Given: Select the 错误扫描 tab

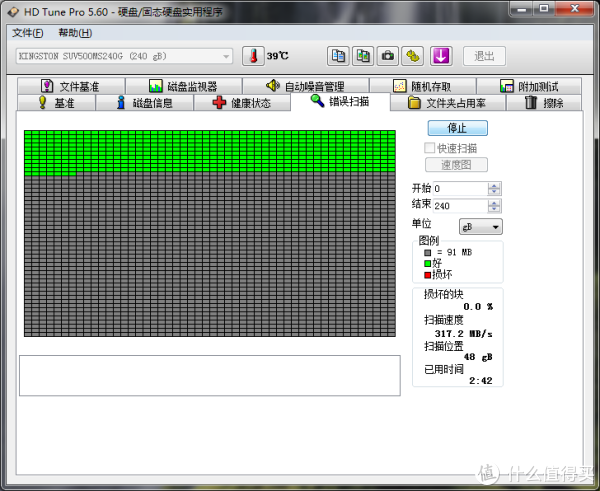Looking at the screenshot, I should tap(340, 101).
